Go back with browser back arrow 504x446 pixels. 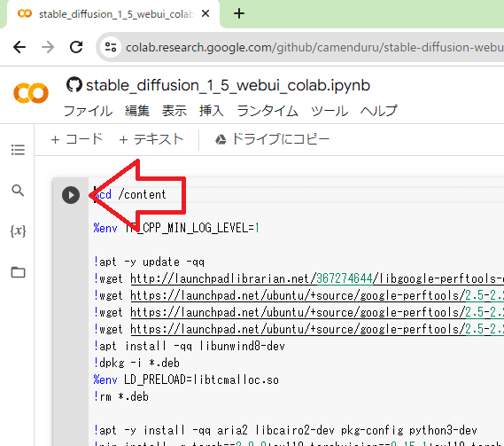point(19,47)
